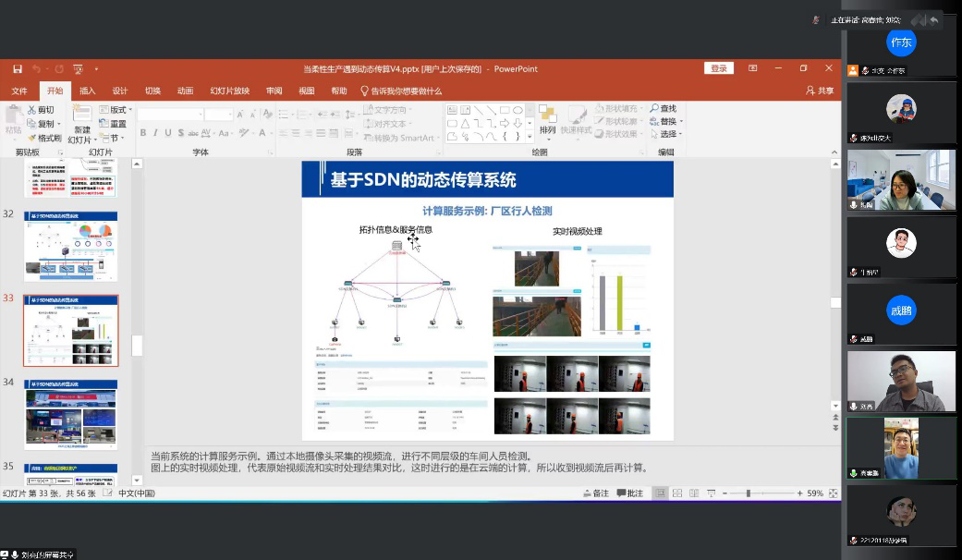Toggle the 备注 notes pane
Screen dimensions: 962x560
[596, 493]
